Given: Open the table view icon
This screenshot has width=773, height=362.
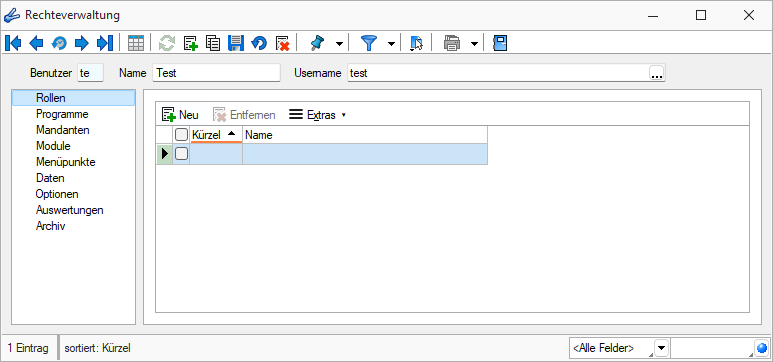Looking at the screenshot, I should [x=136, y=43].
